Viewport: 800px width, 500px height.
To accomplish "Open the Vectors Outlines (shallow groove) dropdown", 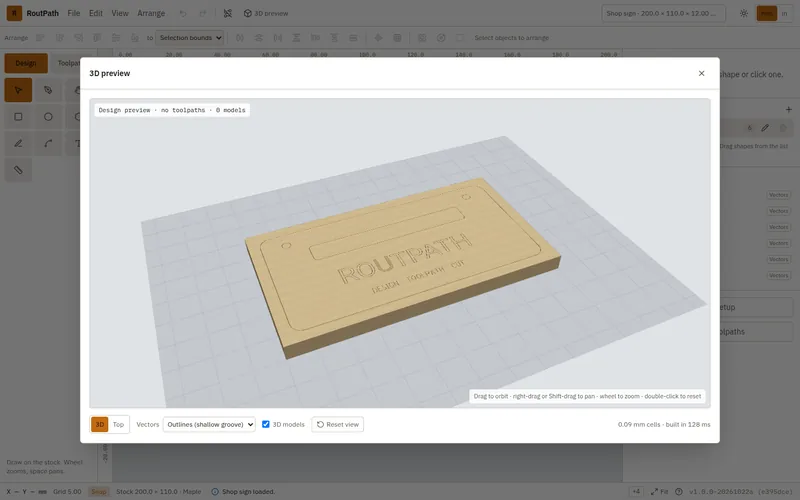I will (x=209, y=424).
